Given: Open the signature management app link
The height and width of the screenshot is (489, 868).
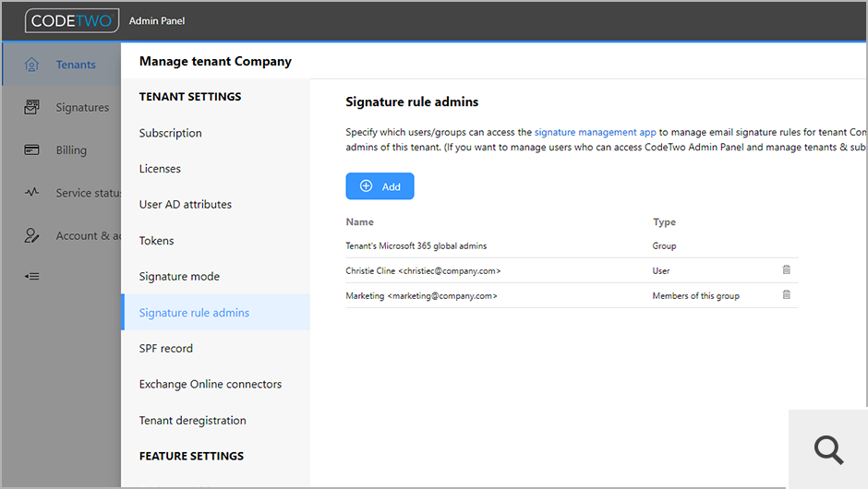Looking at the screenshot, I should 595,133.
